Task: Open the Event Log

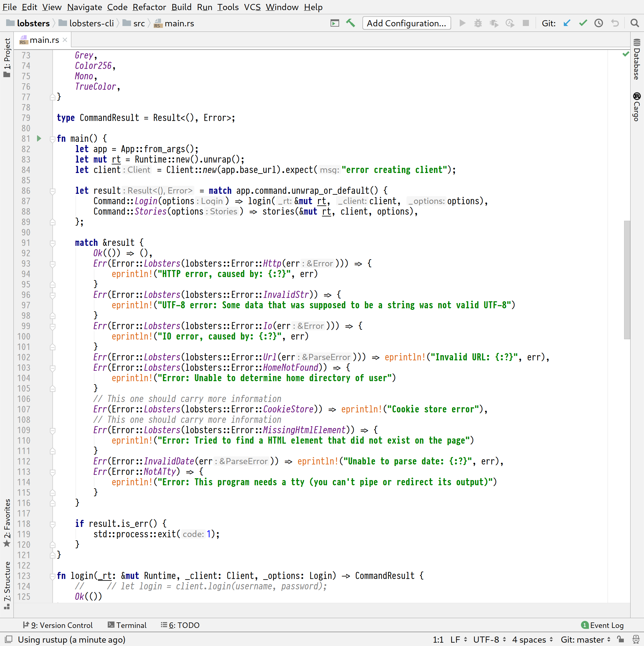Action: tap(603, 625)
